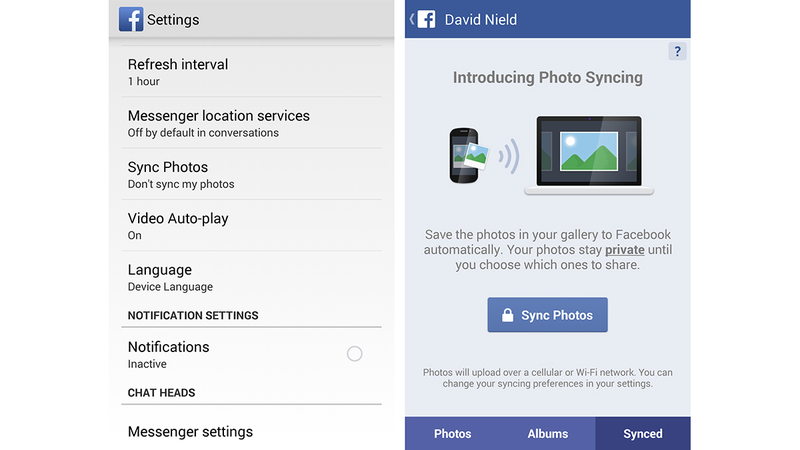Viewport: 800px width, 450px height.
Task: Open Messenger settings under Chat Heads
Action: (251, 432)
